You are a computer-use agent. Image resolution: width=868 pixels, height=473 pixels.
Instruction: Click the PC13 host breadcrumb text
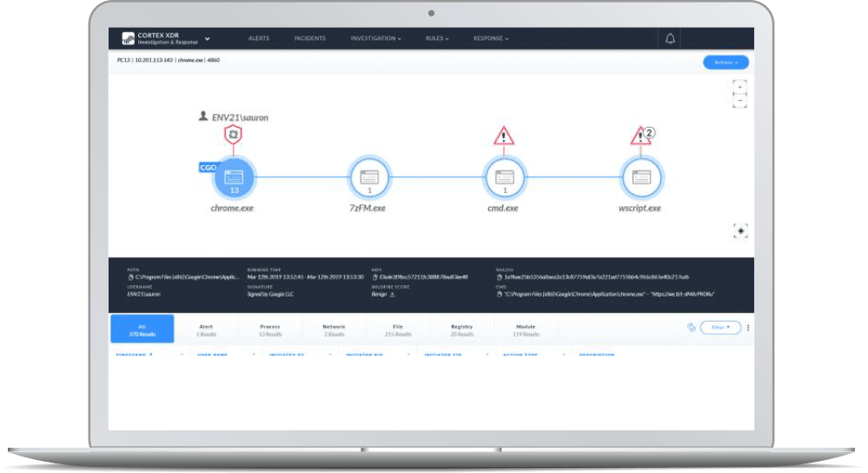coord(123,60)
